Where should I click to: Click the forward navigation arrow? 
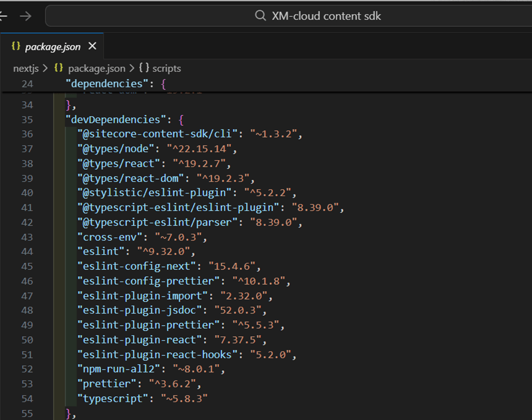pos(25,16)
